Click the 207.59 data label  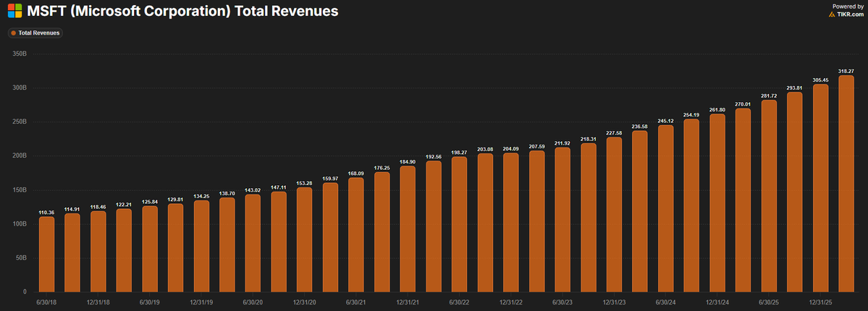(x=537, y=147)
